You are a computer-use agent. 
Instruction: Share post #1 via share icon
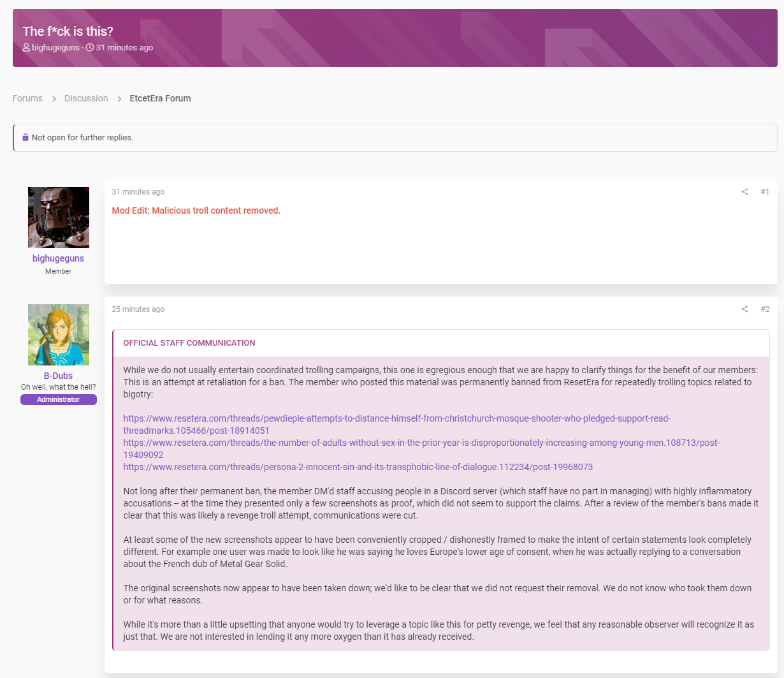tap(744, 192)
